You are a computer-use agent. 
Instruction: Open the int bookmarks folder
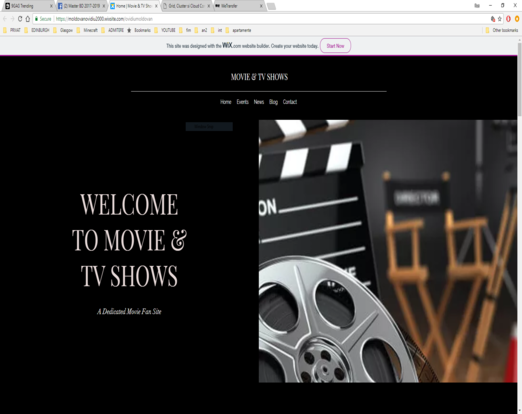pyautogui.click(x=216, y=30)
